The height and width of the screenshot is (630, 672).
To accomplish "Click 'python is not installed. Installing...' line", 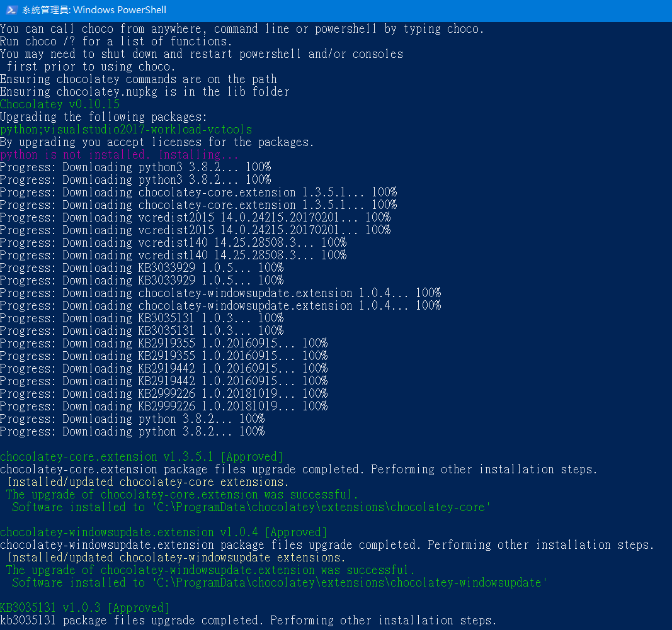I will 119,155.
